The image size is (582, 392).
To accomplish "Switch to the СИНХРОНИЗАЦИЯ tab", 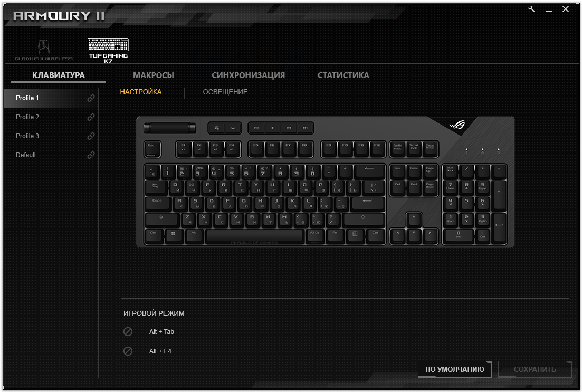I will pyautogui.click(x=249, y=75).
